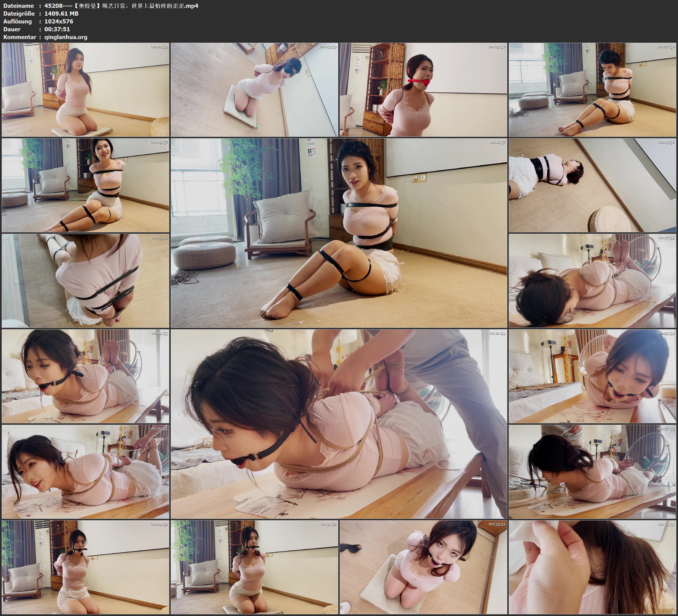
Task: Open the frame marked 00:05:58
Action: [423, 90]
